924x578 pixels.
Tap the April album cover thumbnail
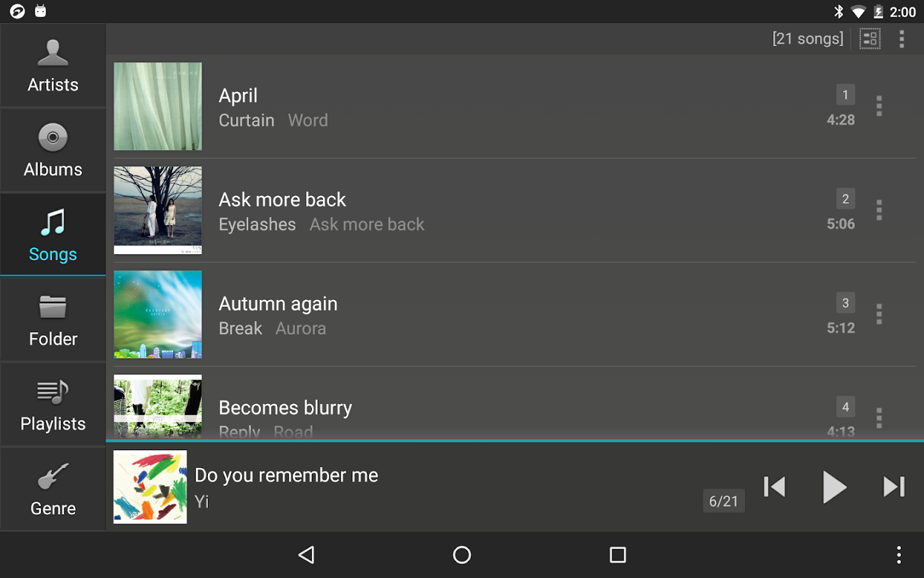click(x=158, y=107)
